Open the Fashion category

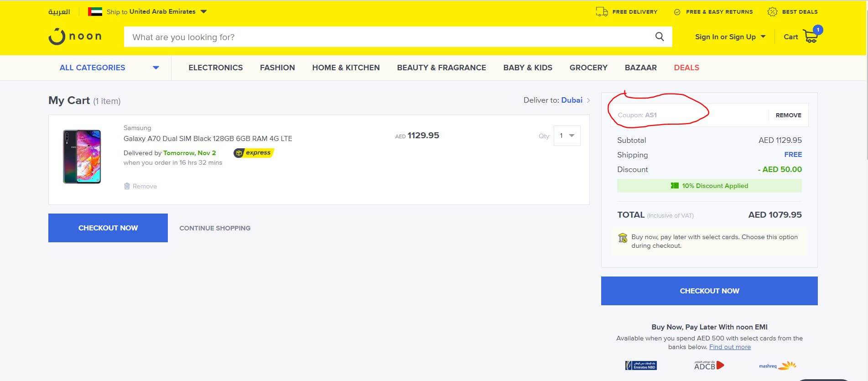(x=277, y=68)
